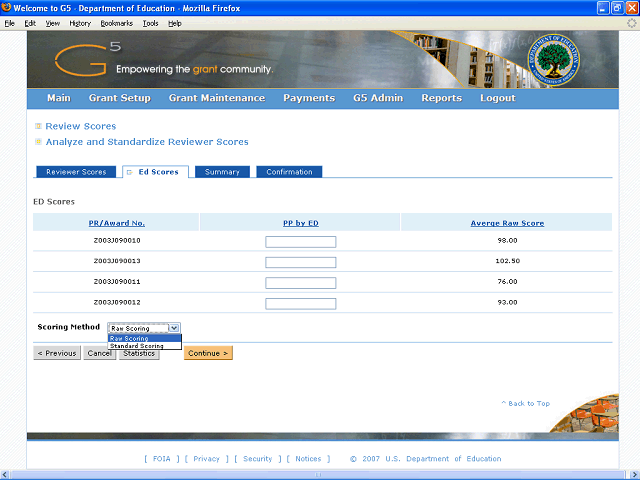Click the Firefox loading throbber icon

pyautogui.click(x=631, y=23)
